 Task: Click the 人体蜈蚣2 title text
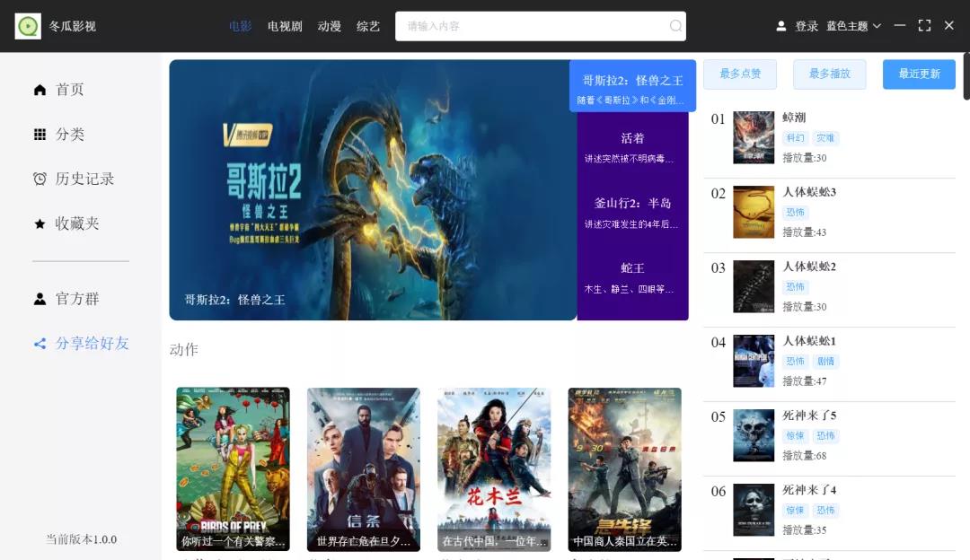pyautogui.click(x=809, y=267)
